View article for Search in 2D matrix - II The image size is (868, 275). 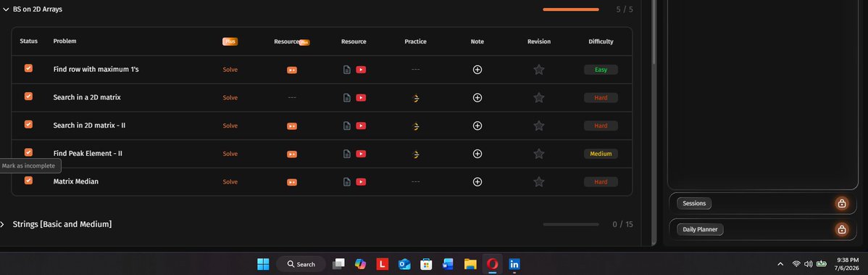click(347, 126)
